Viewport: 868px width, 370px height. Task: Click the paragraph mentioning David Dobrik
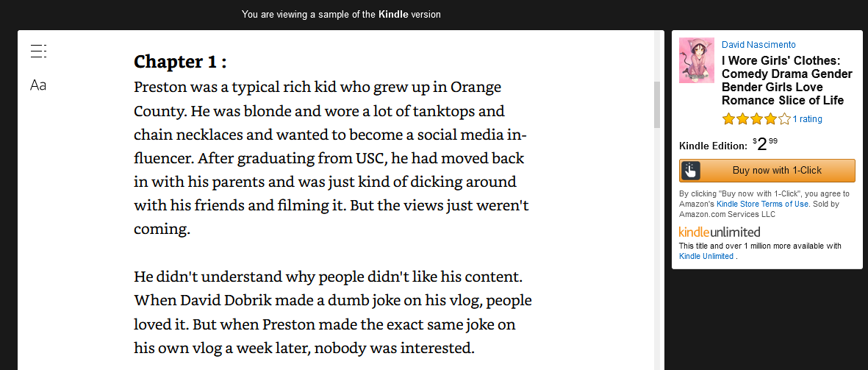click(x=332, y=313)
